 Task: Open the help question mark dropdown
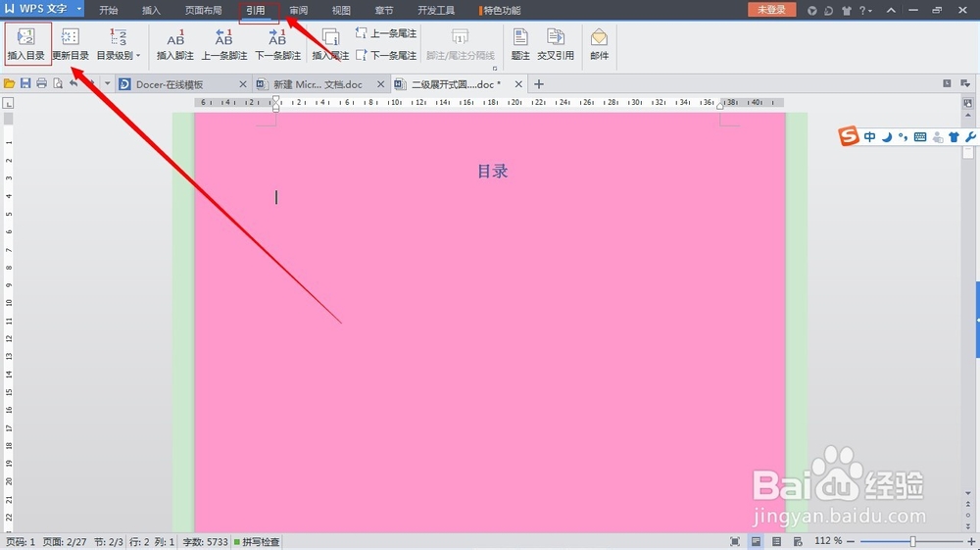coord(865,10)
